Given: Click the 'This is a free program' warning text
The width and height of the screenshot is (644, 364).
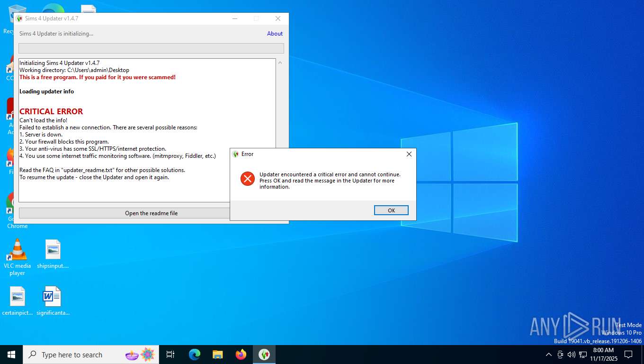Looking at the screenshot, I should point(98,77).
